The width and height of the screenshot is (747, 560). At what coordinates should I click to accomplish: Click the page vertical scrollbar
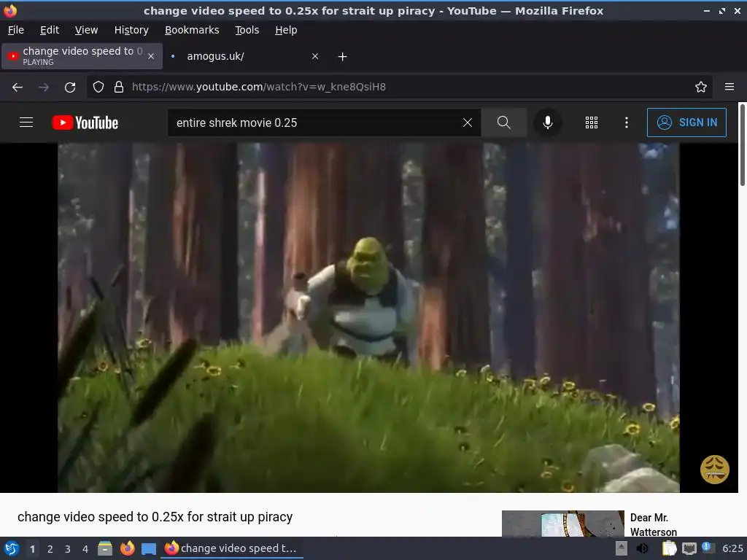(742, 145)
